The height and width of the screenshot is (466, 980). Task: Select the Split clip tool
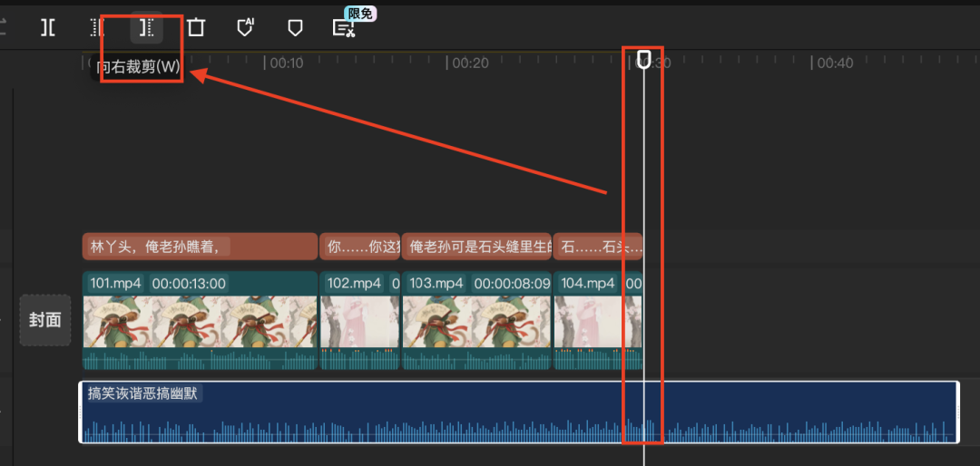tap(48, 28)
